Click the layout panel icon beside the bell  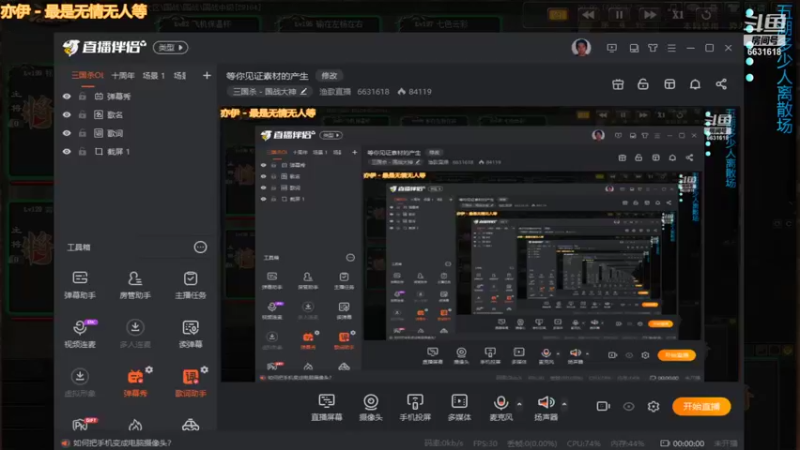669,84
